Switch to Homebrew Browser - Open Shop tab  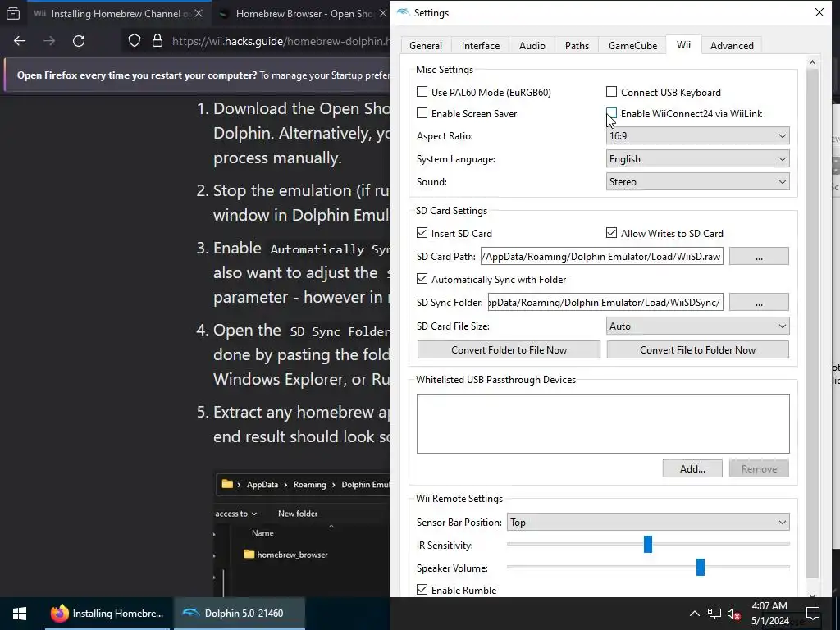[304, 13]
